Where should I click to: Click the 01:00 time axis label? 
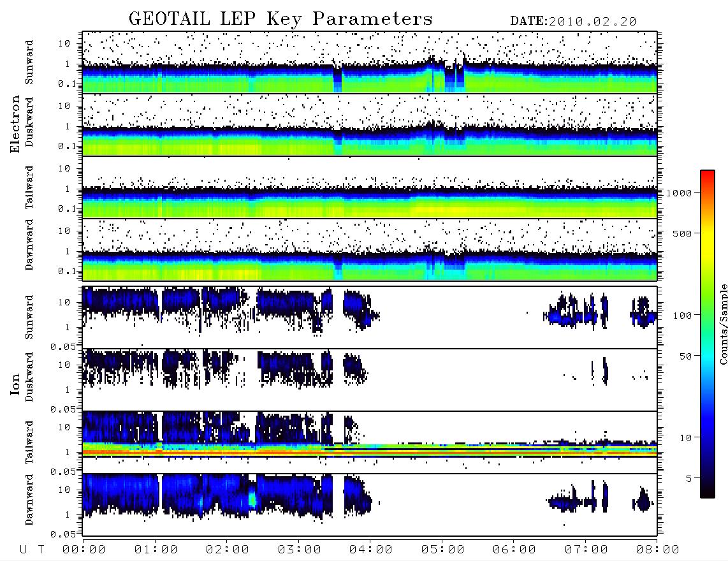156,550
